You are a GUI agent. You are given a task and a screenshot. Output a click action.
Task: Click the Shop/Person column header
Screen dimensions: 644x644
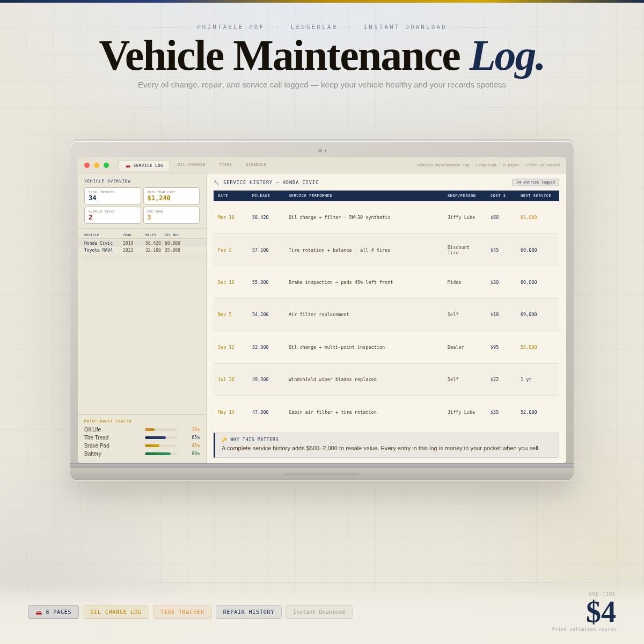(462, 196)
